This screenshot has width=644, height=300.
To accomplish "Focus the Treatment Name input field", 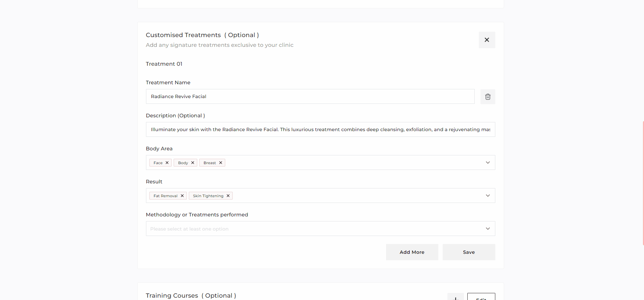I will click(310, 96).
